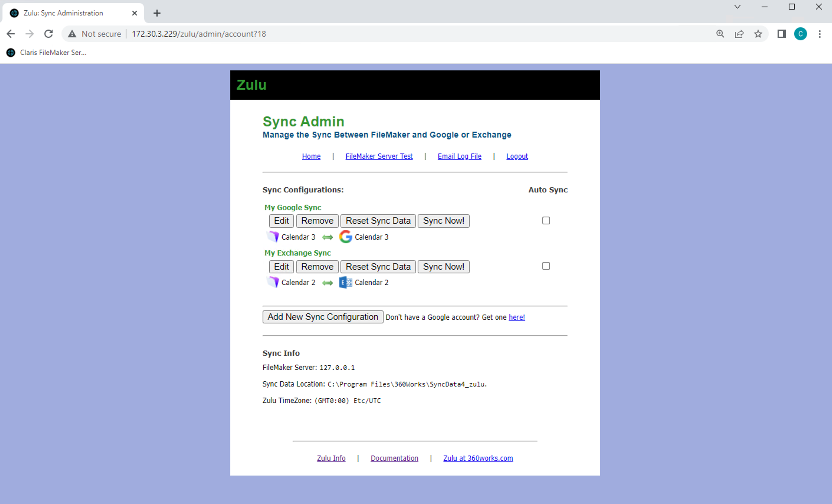Sync Now for My Exchange Sync

[443, 267]
